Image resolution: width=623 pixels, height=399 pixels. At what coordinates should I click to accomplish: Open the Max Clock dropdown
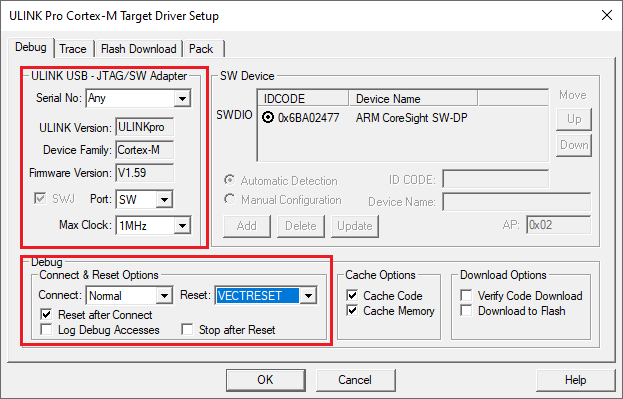point(182,226)
